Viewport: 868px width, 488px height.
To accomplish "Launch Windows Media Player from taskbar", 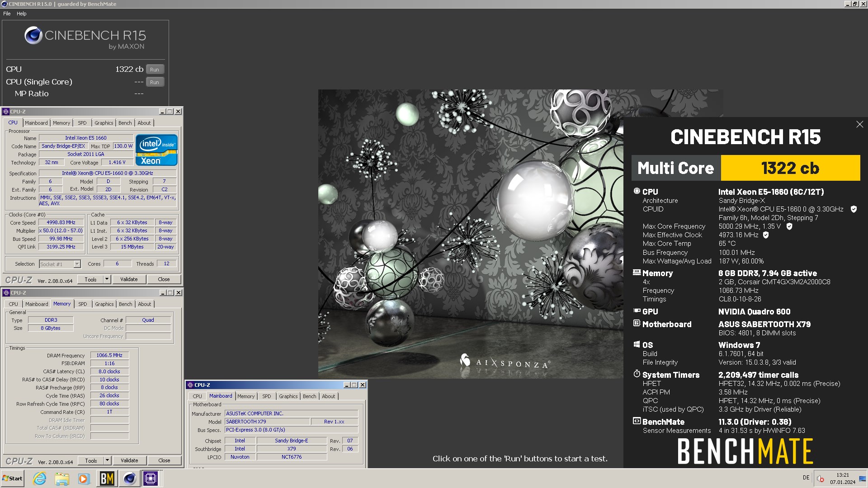I will pyautogui.click(x=84, y=479).
